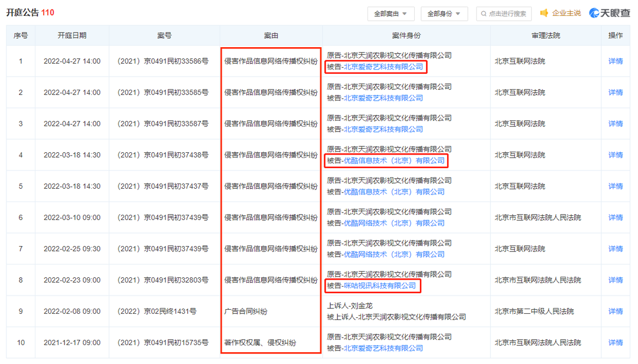The image size is (638, 364).
Task: Open 详情 for case 京0491民初37438号
Action: (615, 155)
